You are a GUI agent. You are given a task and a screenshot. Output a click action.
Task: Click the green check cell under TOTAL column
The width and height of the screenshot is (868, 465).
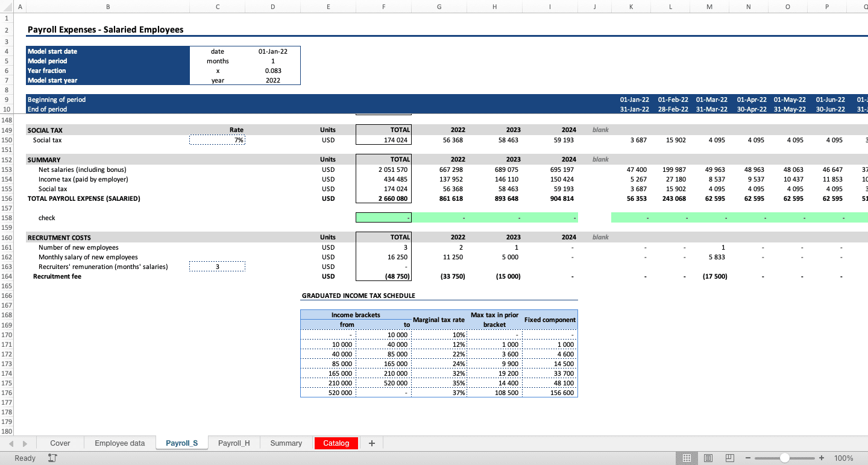coord(383,218)
